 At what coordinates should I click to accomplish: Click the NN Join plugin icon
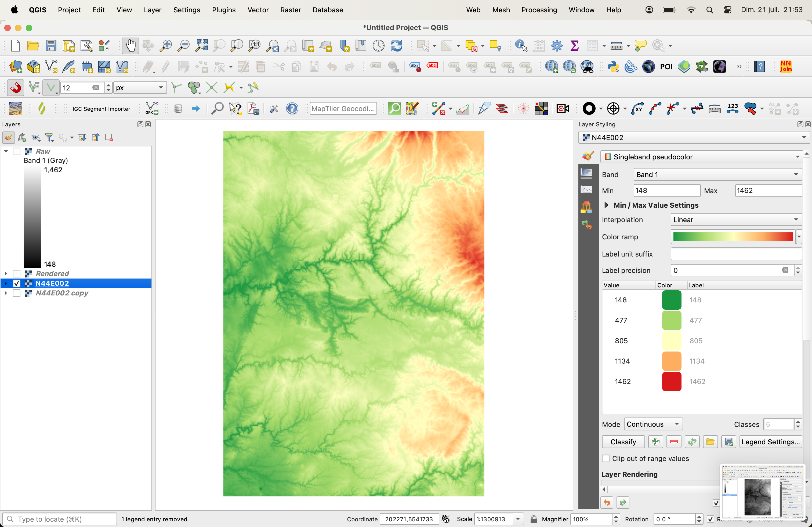click(786, 67)
